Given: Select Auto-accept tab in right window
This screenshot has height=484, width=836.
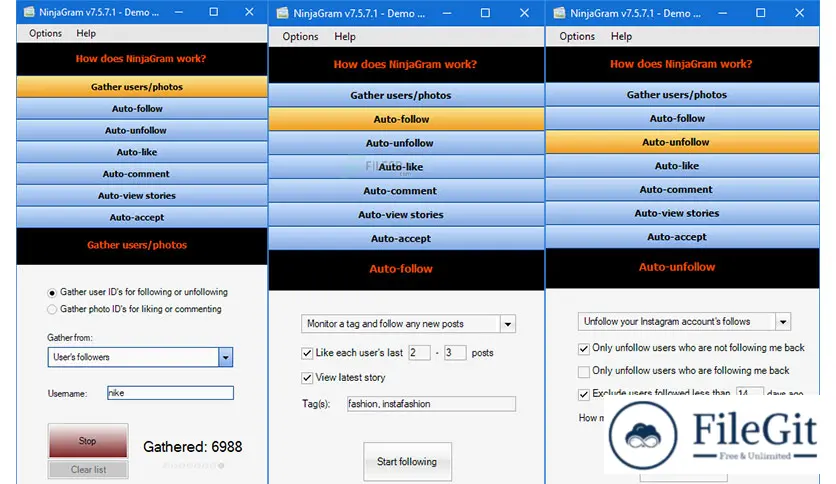Looking at the screenshot, I should (682, 237).
